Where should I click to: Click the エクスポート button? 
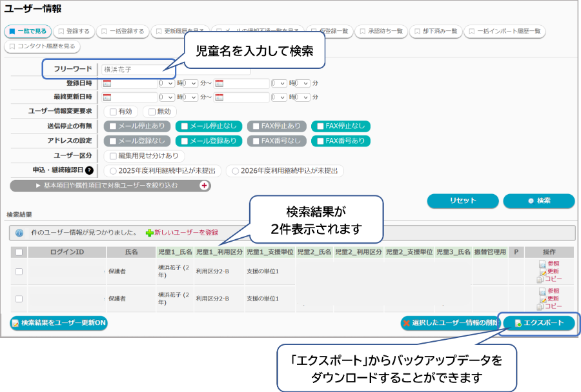point(538,323)
